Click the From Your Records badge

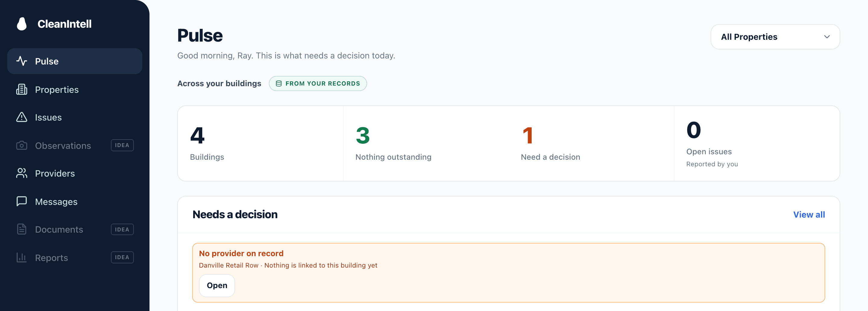click(x=318, y=83)
